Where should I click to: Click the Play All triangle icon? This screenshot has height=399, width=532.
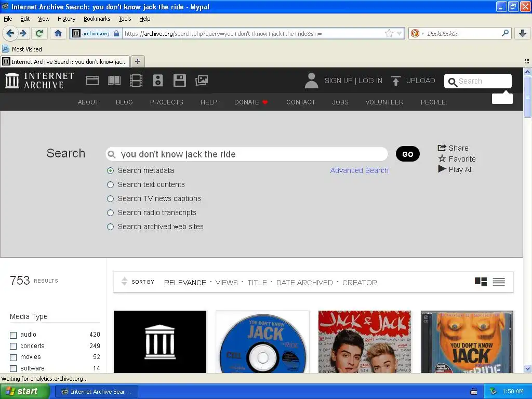(442, 169)
